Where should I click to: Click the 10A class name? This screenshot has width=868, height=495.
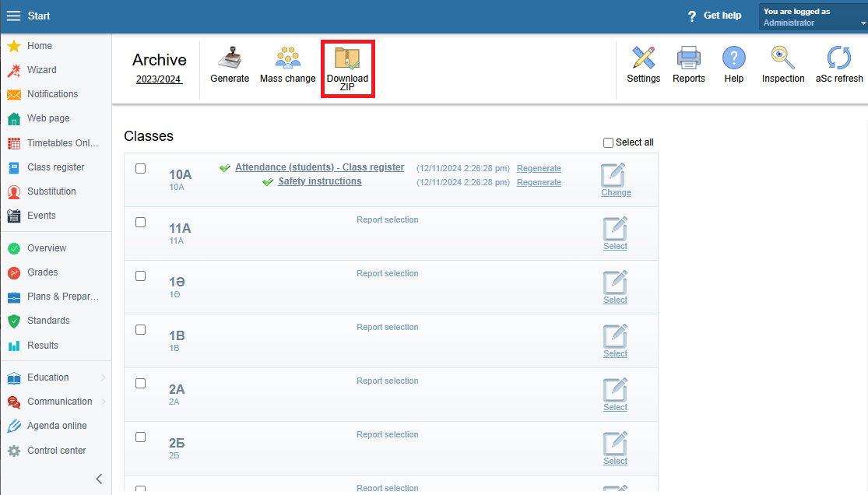coord(180,174)
